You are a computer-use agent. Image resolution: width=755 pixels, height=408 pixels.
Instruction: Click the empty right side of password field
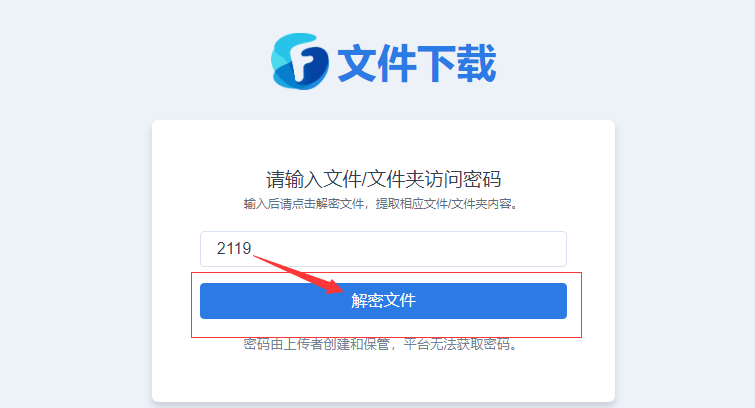(457, 249)
